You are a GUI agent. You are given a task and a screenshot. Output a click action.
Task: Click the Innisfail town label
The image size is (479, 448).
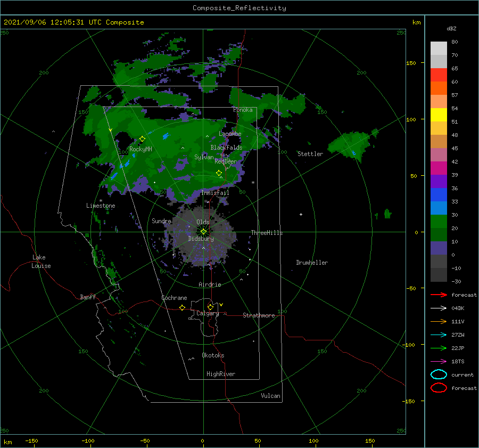coord(215,193)
